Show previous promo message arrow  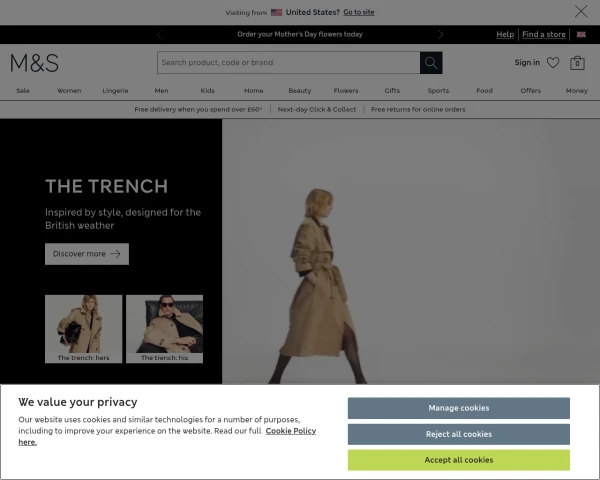(x=159, y=34)
